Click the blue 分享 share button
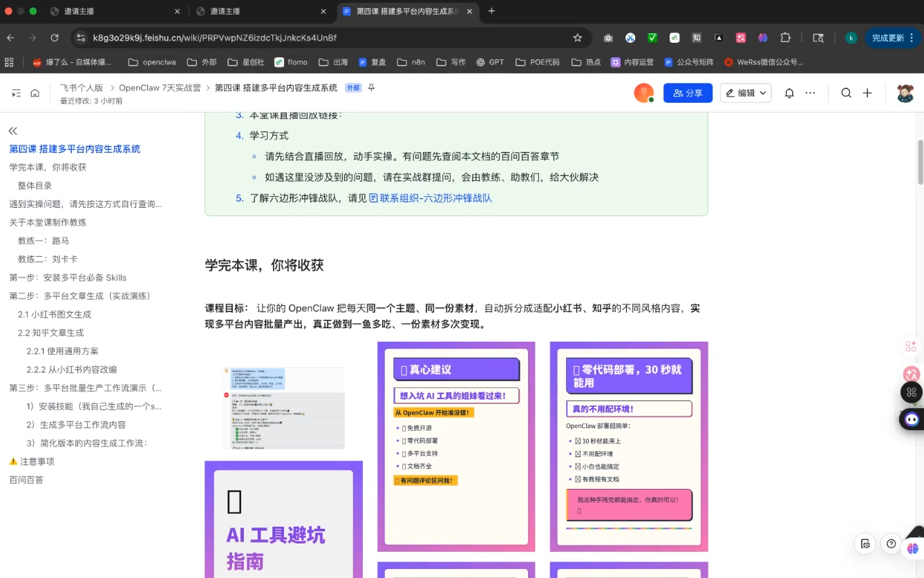 688,92
